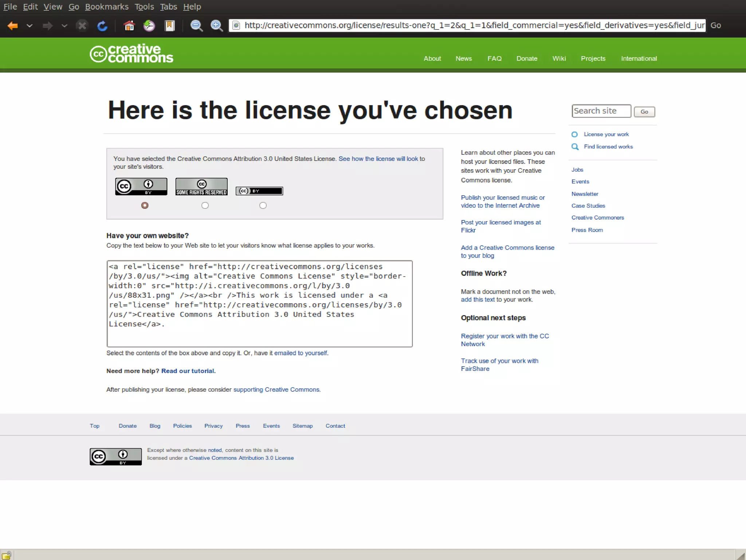Click the Go button beside site search

(x=644, y=111)
